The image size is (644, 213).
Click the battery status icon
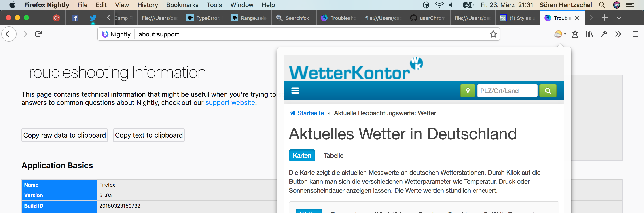[468, 5]
